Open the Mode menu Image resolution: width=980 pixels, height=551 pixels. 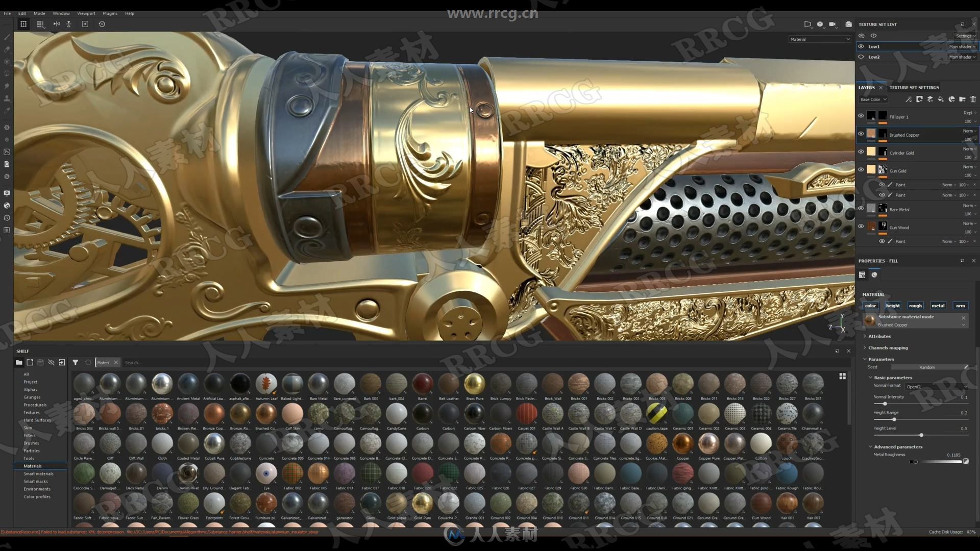click(39, 13)
